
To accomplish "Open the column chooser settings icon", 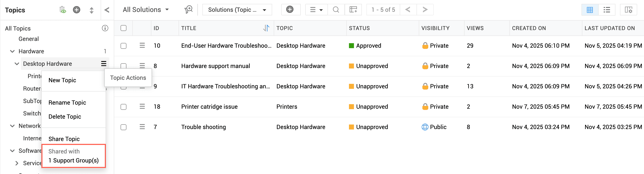I will (629, 10).
